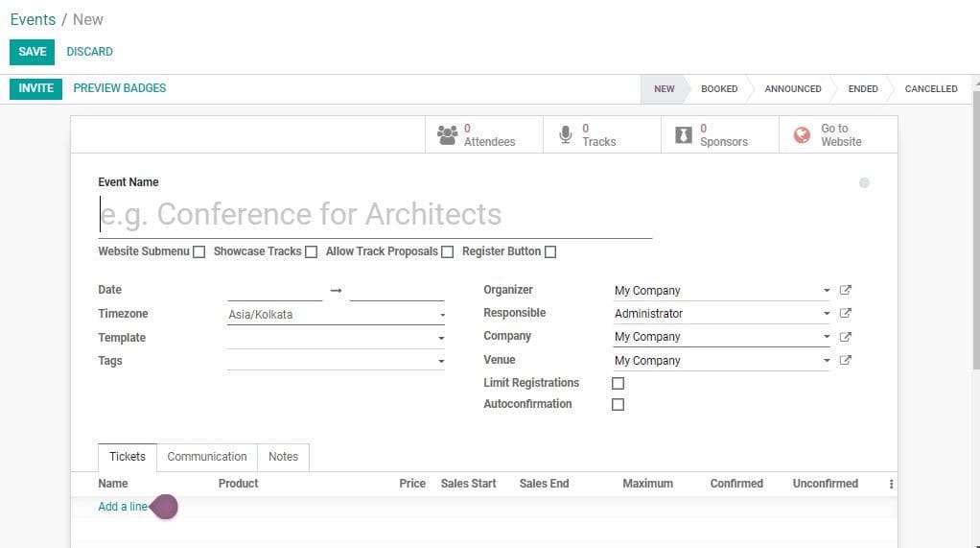The width and height of the screenshot is (980, 548).
Task: Switch to the Notes tab
Action: tap(283, 457)
